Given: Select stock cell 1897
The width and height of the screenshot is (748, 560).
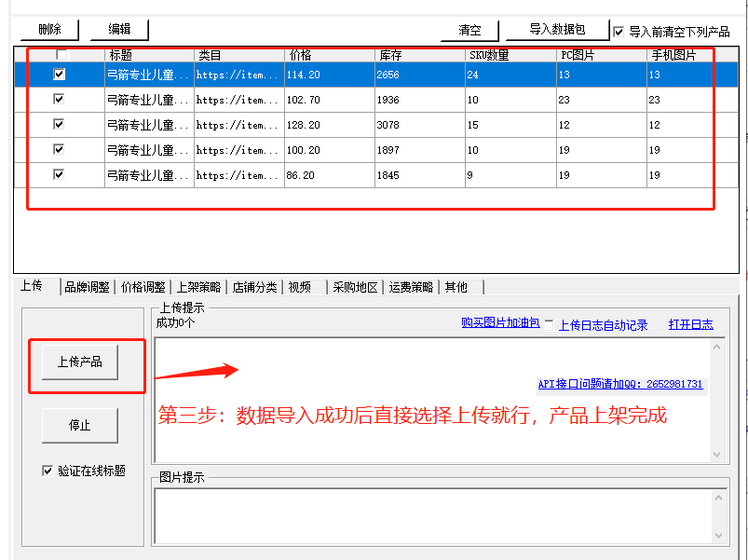Looking at the screenshot, I should coord(420,150).
